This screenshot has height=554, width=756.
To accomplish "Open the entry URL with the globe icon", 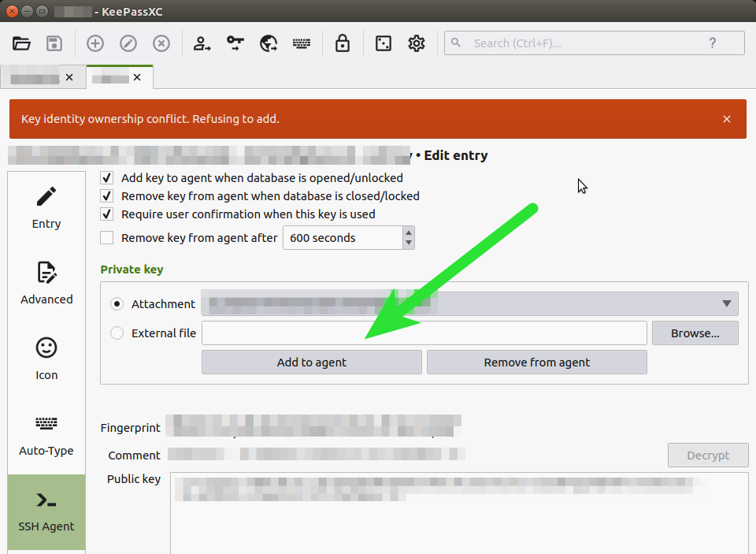I will pyautogui.click(x=268, y=43).
